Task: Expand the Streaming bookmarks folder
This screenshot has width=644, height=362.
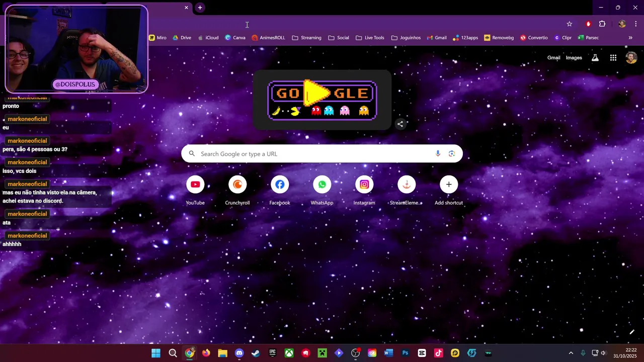Action: click(306, 38)
